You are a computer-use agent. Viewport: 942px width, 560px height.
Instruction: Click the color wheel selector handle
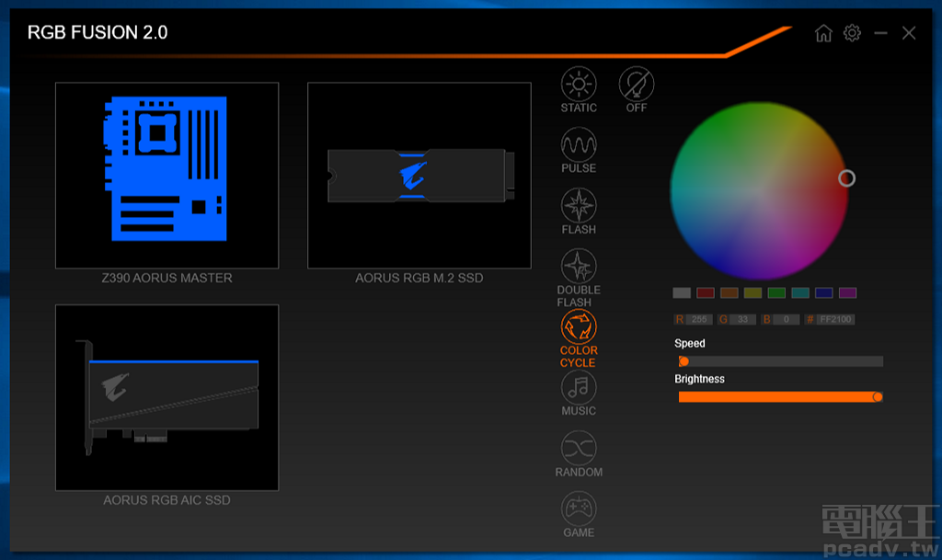[846, 178]
